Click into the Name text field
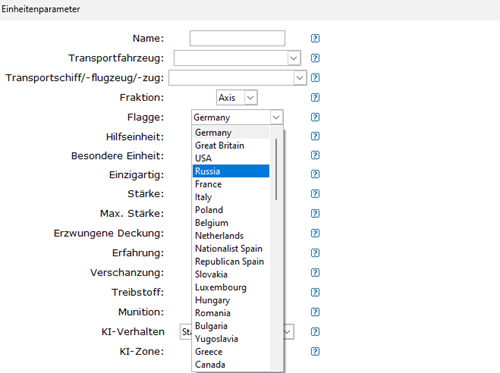 click(x=237, y=38)
